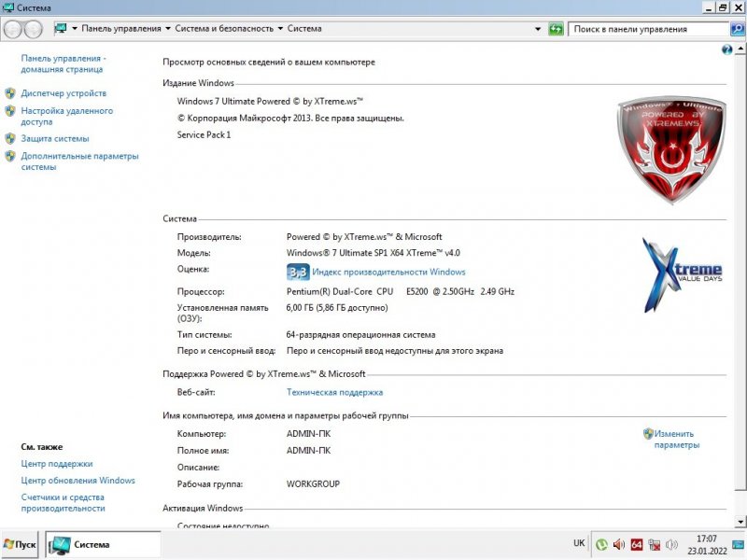This screenshot has width=747, height=560.
Task: Expand the dropdown arrow after Система и безопасность
Action: (x=280, y=29)
